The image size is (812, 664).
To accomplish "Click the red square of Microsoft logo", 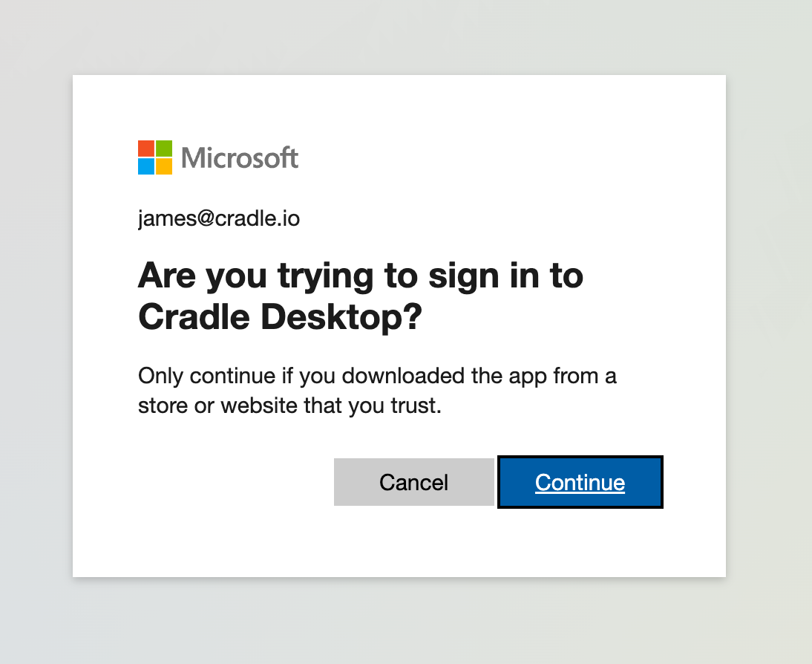I will point(146,149).
